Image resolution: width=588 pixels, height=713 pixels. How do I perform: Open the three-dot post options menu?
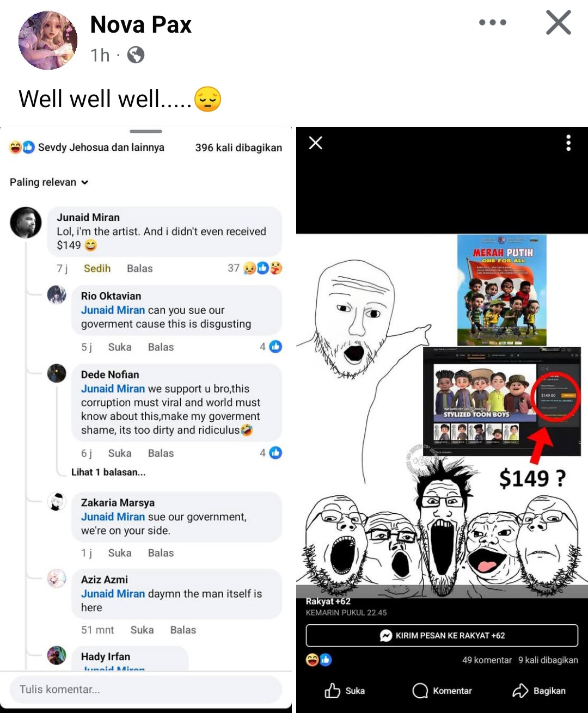pos(493,22)
